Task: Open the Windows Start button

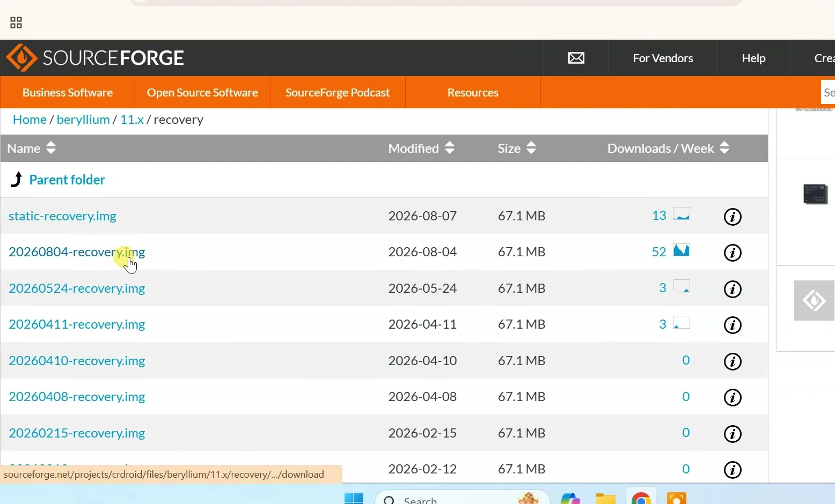Action: click(354, 499)
